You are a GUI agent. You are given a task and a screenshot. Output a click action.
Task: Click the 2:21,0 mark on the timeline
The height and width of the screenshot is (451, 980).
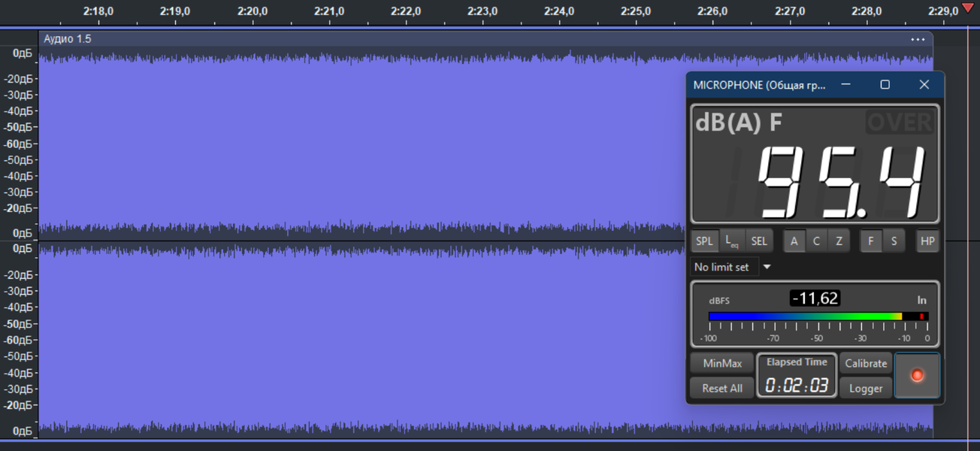pos(329,11)
